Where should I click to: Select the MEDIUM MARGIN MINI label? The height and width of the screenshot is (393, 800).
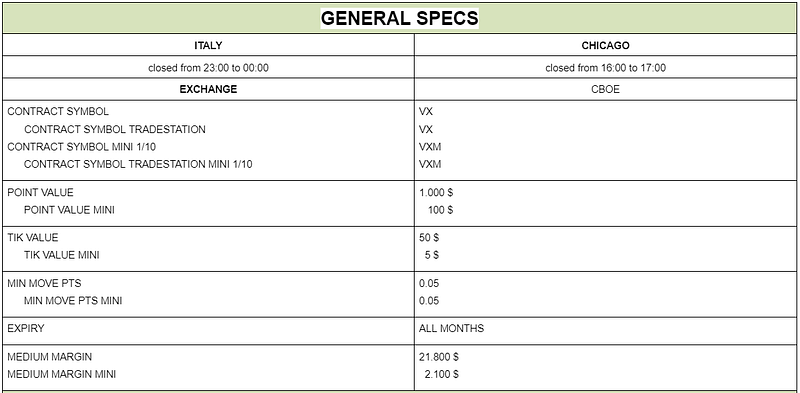coord(61,374)
